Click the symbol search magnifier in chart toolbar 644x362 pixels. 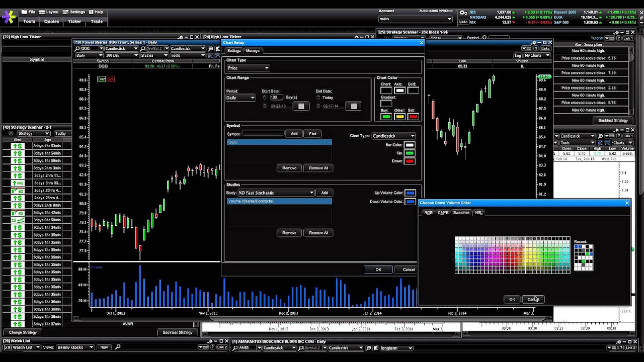[x=77, y=48]
